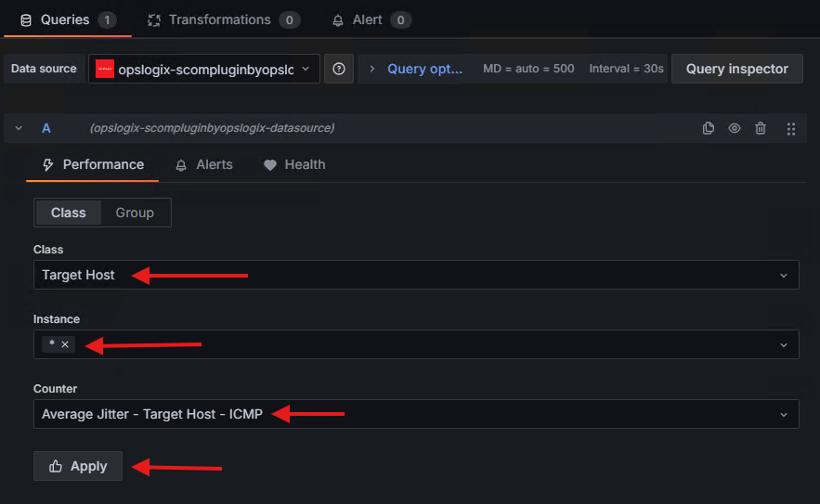Toggle query A visibility eye icon
The width and height of the screenshot is (820, 504).
pyautogui.click(x=735, y=128)
